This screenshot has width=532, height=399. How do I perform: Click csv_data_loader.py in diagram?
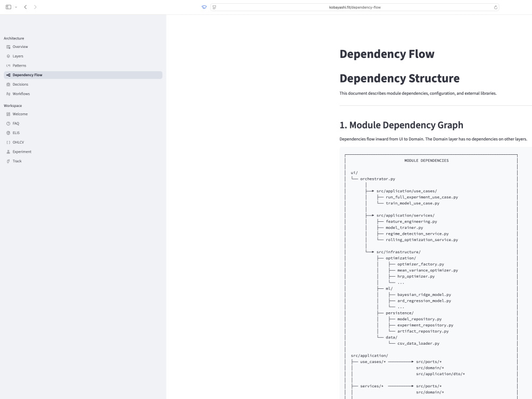pyautogui.click(x=418, y=344)
